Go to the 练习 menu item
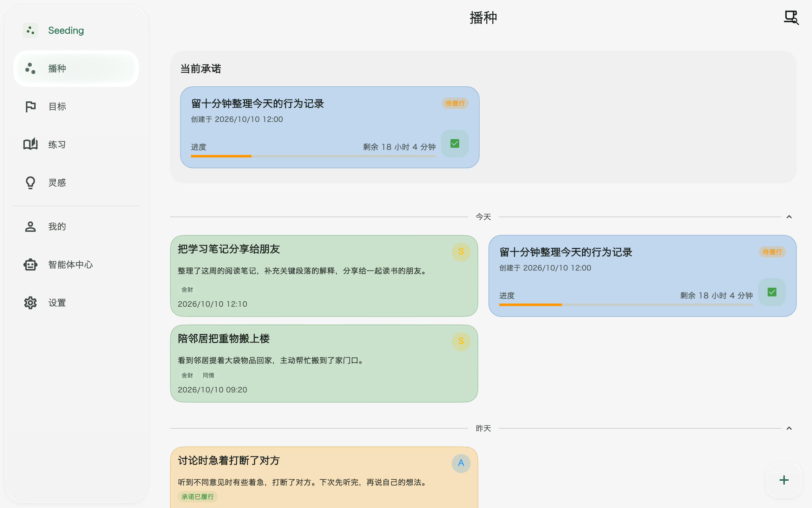The height and width of the screenshot is (508, 812). tap(76, 144)
